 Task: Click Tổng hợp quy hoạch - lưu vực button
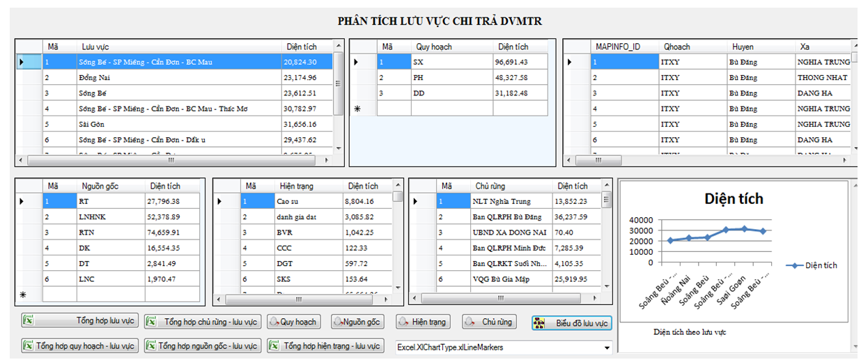(x=79, y=345)
